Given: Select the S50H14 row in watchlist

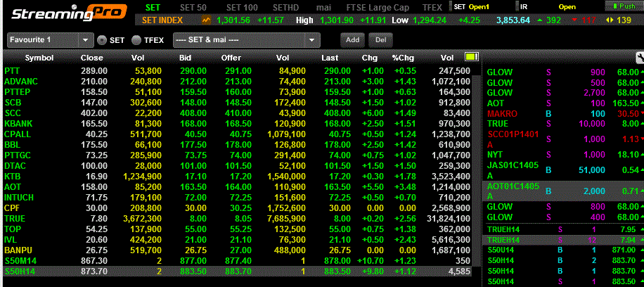Looking at the screenshot, I should point(237,272).
